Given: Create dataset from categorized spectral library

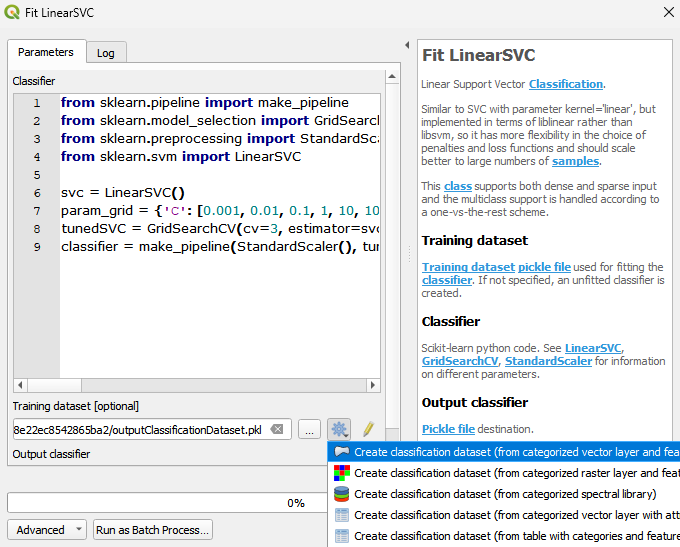Looking at the screenshot, I should point(504,494).
